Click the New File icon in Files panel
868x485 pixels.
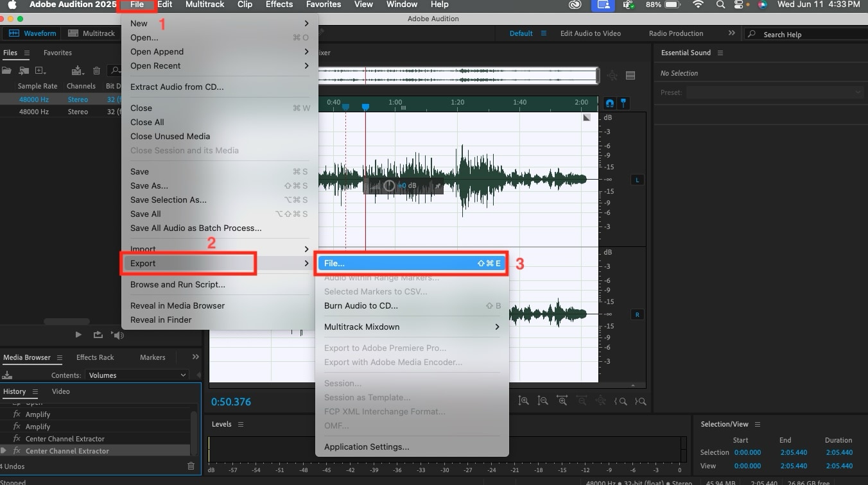point(40,71)
